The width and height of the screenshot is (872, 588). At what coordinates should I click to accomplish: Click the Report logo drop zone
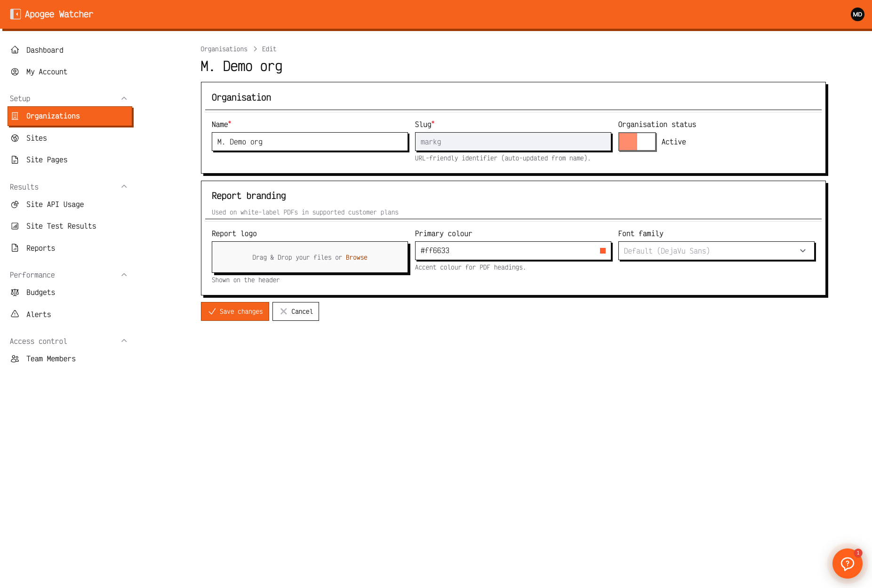[x=310, y=257]
